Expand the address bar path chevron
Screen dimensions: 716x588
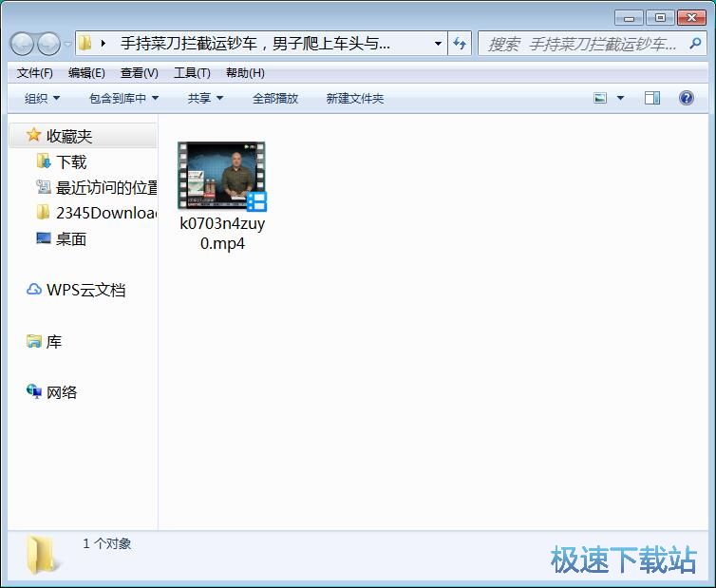pos(104,44)
